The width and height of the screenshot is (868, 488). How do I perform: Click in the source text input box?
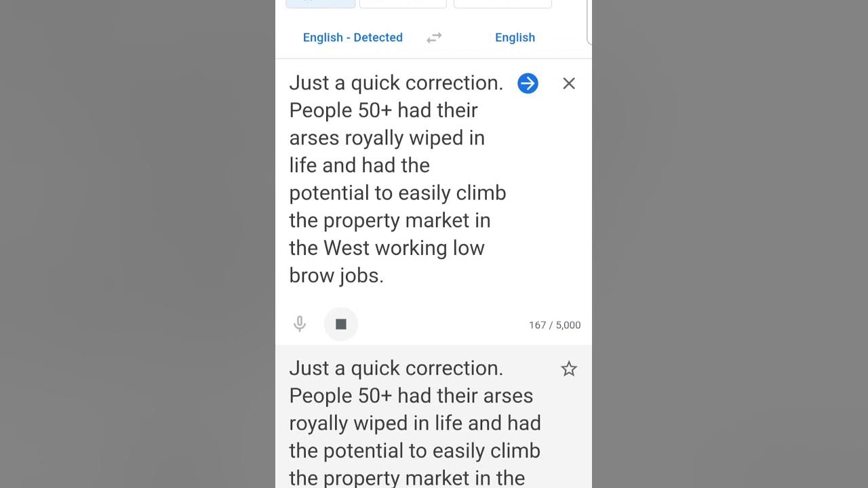point(397,179)
